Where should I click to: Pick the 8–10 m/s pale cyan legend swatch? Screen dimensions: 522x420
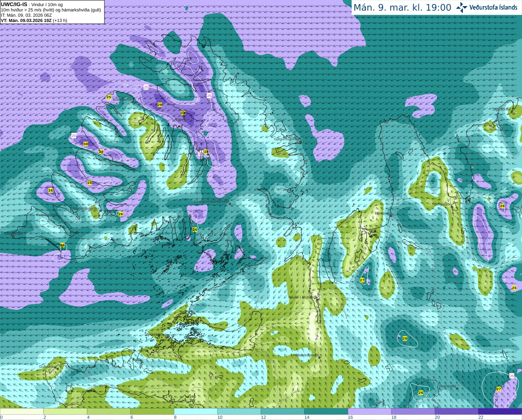tap(196, 411)
